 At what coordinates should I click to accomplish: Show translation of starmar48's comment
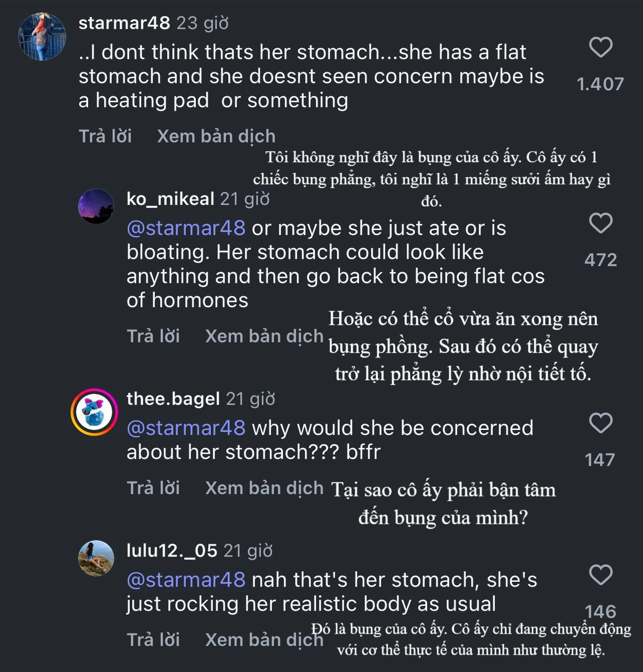tap(216, 136)
